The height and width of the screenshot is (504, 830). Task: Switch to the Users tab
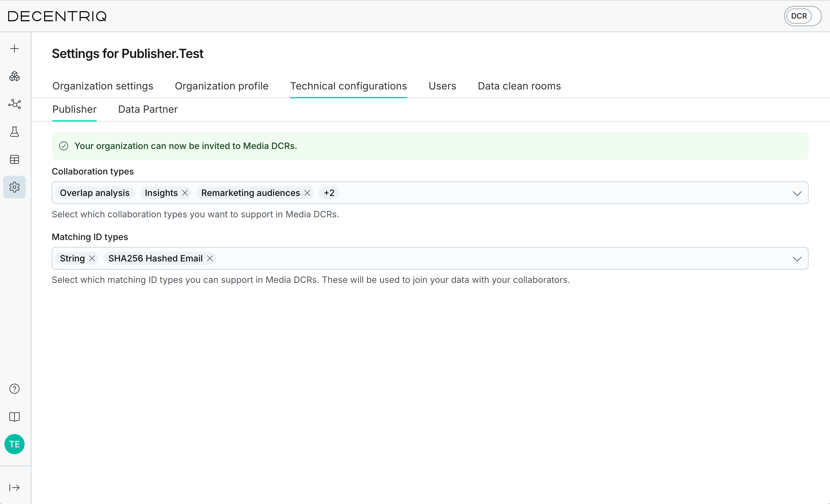[x=442, y=86]
